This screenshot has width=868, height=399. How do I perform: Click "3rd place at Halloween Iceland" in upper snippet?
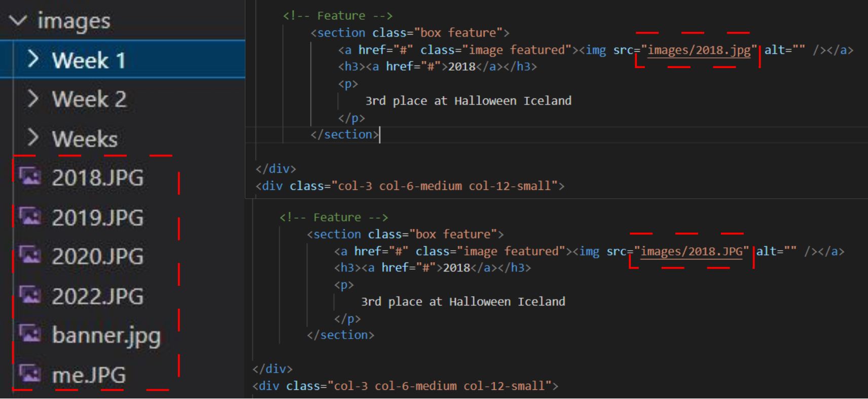[468, 101]
